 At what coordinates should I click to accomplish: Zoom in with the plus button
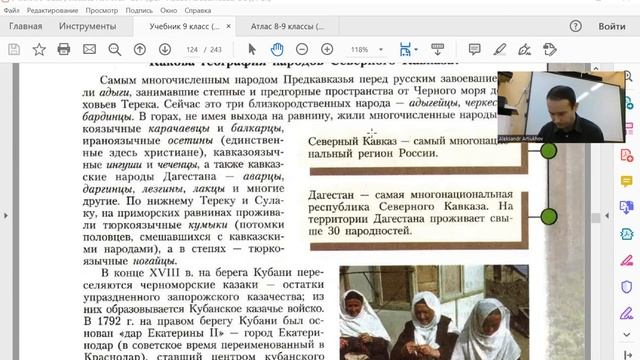[327, 50]
